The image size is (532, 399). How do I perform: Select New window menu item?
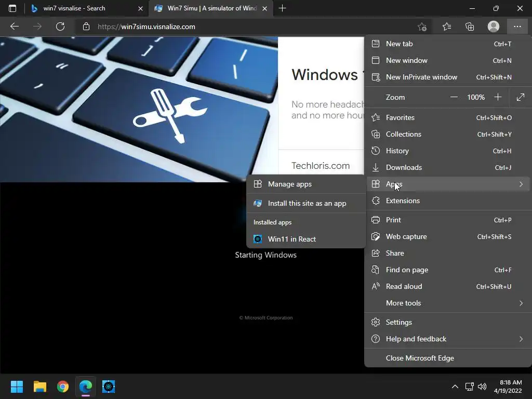click(448, 60)
